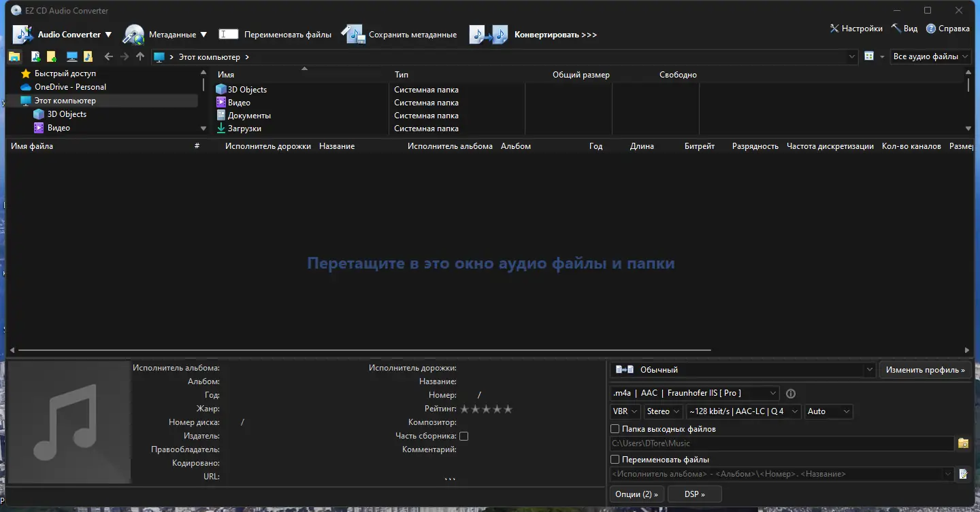
Task: Click the rename pattern edit icon
Action: point(963,474)
